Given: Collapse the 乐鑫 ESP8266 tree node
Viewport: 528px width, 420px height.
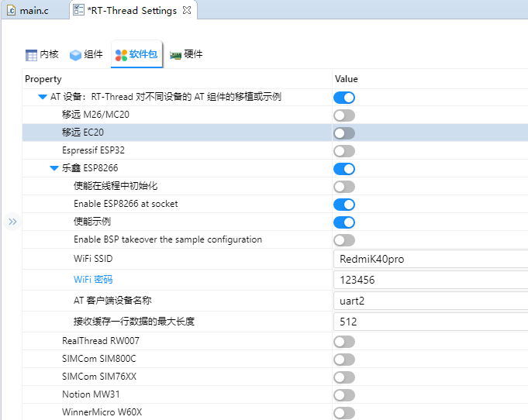Looking at the screenshot, I should 53,168.
